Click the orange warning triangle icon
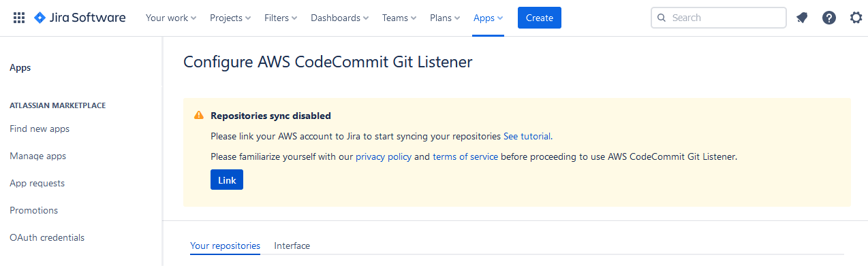 (199, 116)
